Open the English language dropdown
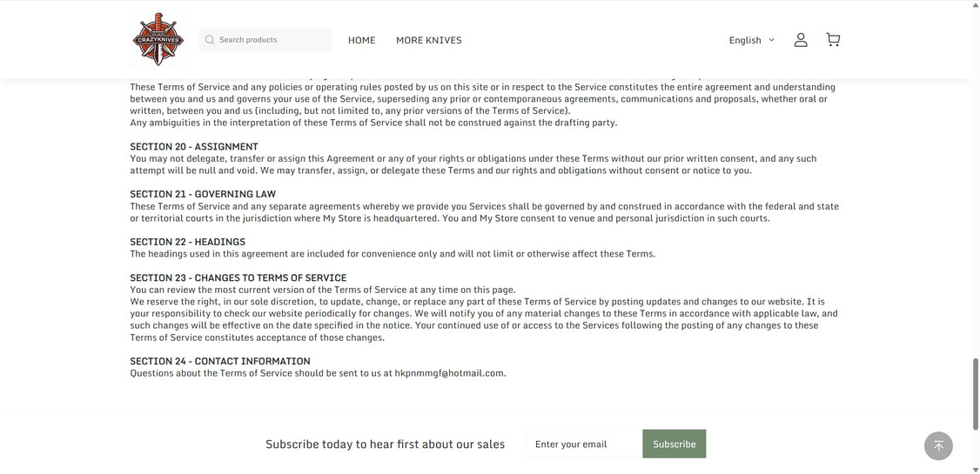 click(x=745, y=40)
